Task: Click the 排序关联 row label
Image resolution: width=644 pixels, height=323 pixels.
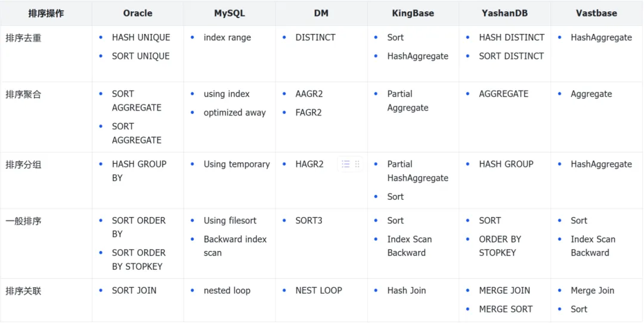Action: (23, 291)
